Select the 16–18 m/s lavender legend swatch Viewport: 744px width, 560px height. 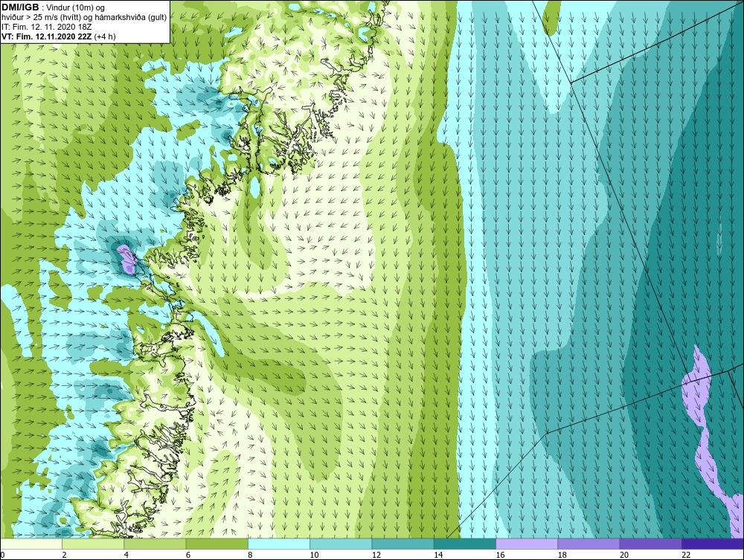coord(527,544)
